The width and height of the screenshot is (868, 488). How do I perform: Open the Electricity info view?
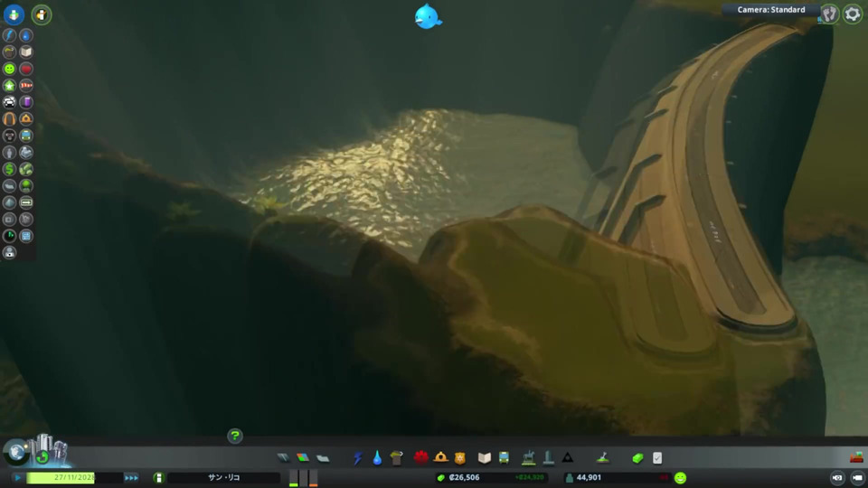[x=9, y=35]
